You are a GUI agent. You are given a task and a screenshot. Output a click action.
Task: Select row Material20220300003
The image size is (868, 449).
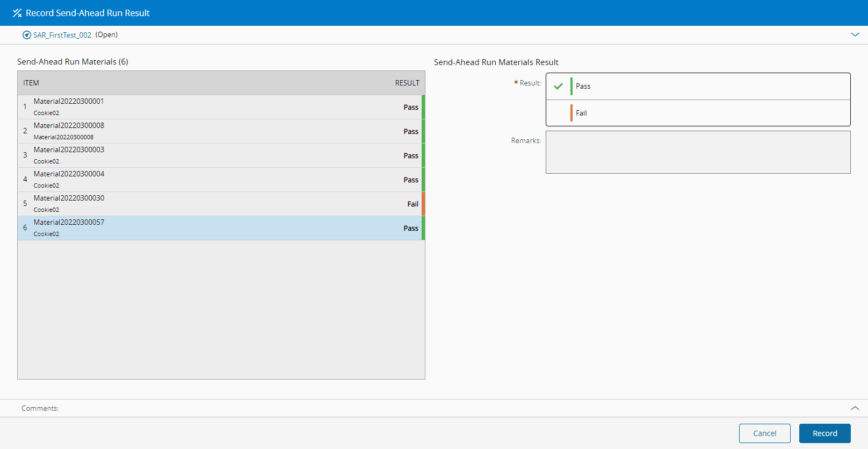click(220, 155)
